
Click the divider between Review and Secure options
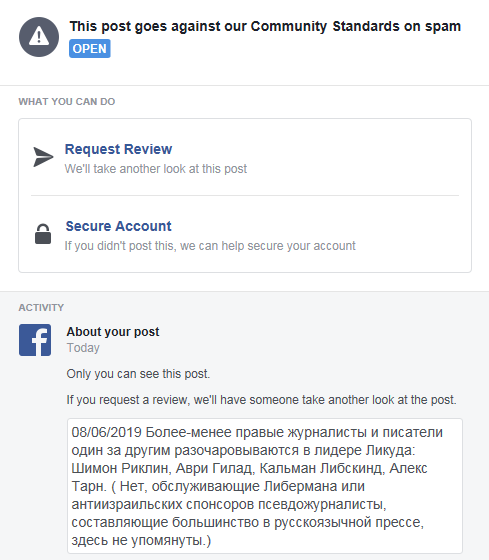[245, 195]
